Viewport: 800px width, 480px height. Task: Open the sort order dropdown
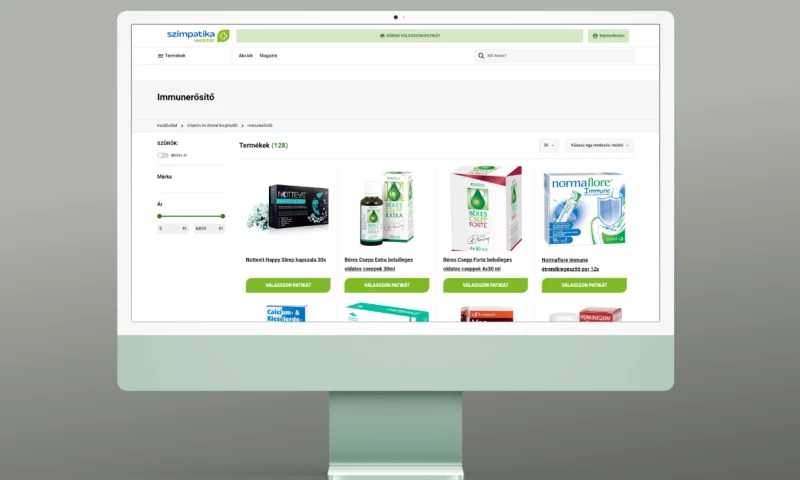(x=599, y=145)
